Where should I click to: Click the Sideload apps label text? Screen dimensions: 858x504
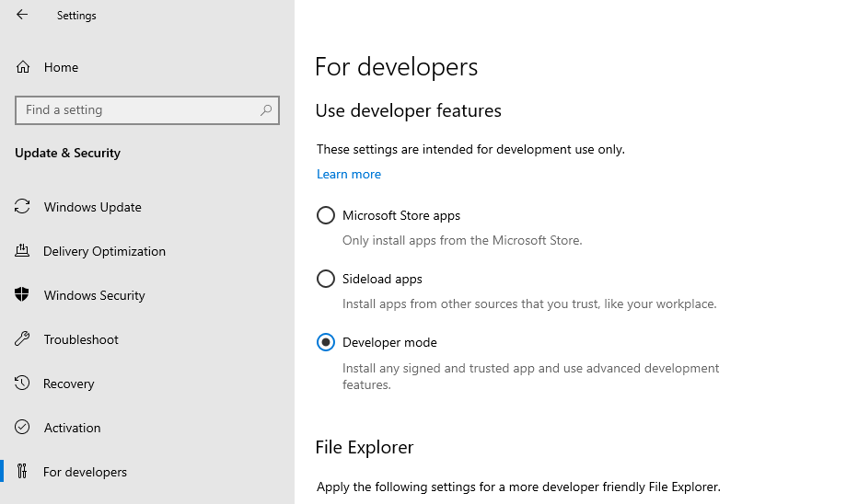[382, 279]
